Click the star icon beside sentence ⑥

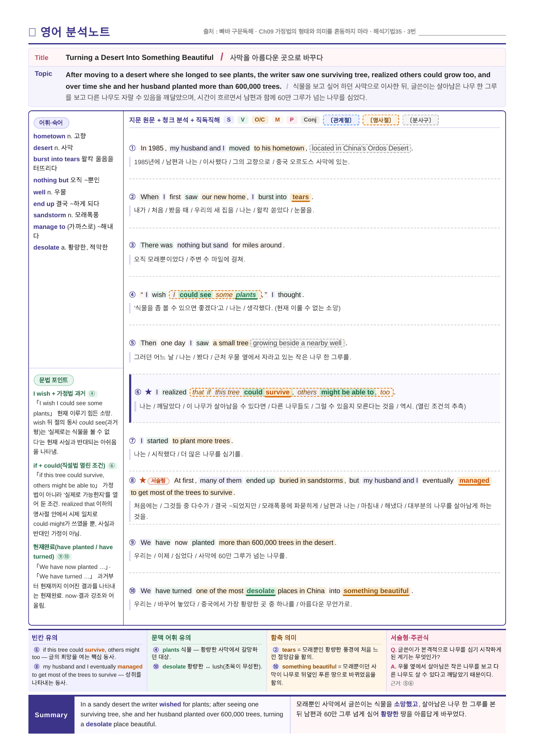[x=149, y=392]
